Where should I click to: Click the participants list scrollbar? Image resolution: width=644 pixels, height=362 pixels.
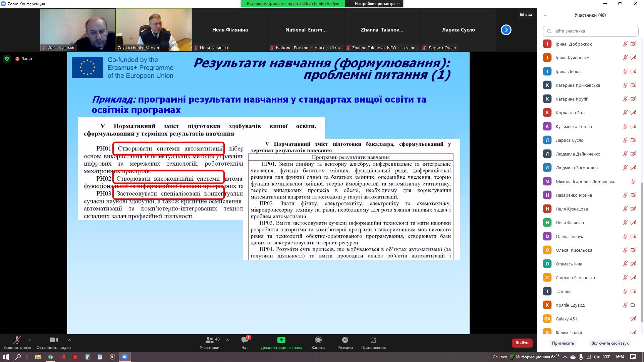point(642,251)
